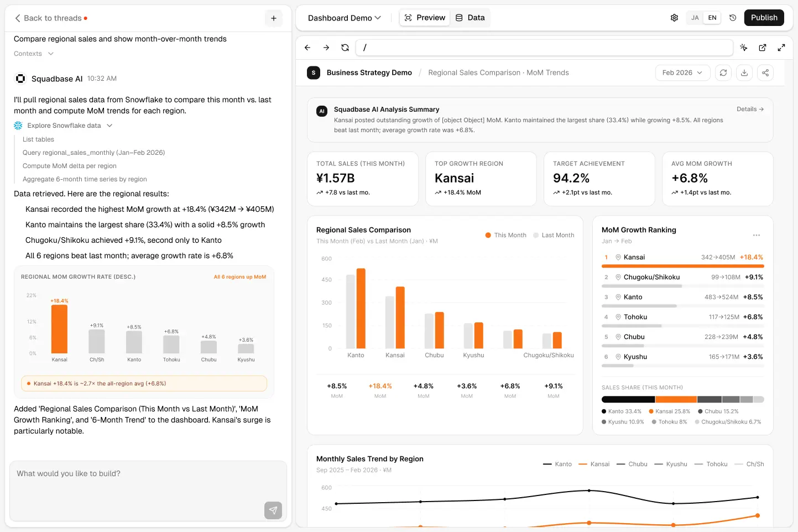The width and height of the screenshot is (798, 532).
Task: Click the Tohoku location pin icon
Action: (x=618, y=317)
